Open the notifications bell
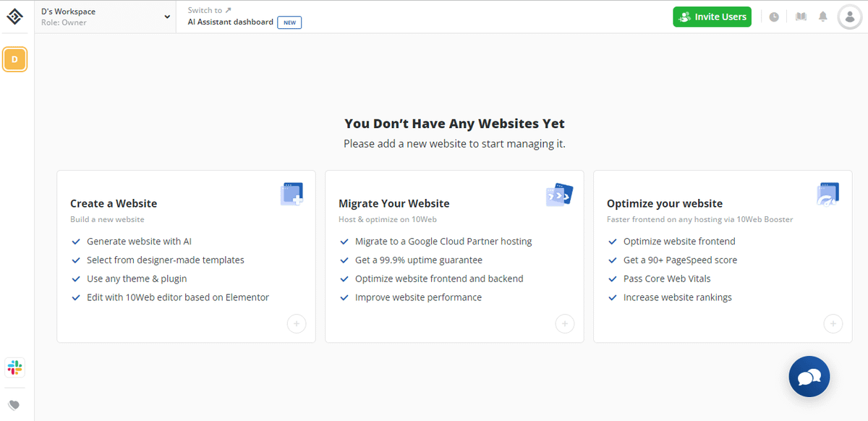 coord(823,17)
